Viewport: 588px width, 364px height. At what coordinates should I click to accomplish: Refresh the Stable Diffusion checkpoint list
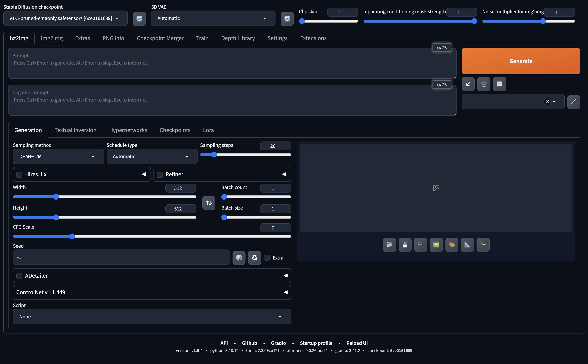139,18
